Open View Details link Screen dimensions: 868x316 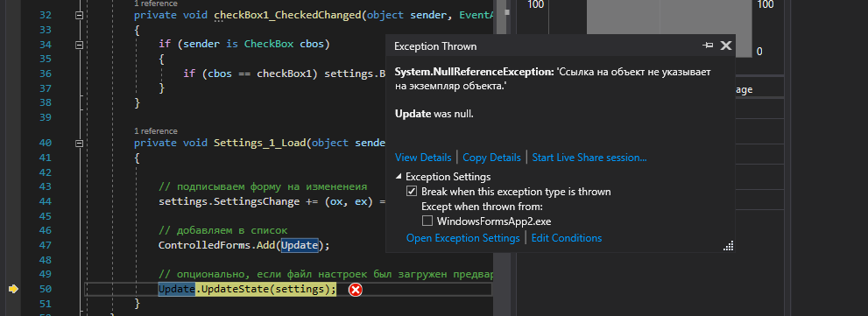(423, 158)
